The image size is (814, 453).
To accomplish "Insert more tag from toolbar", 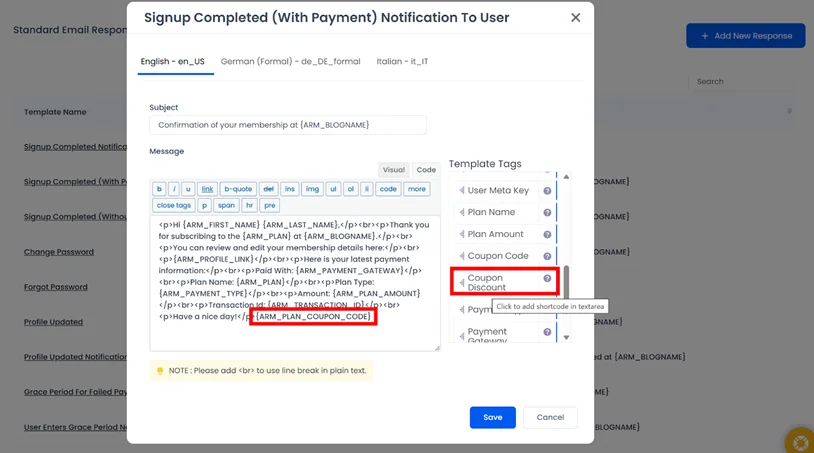I will (416, 189).
